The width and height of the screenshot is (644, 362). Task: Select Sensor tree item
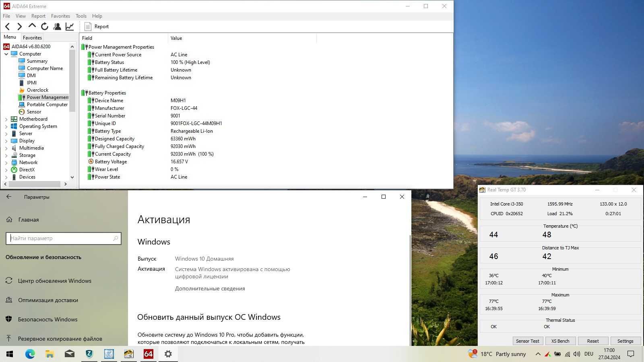(34, 112)
